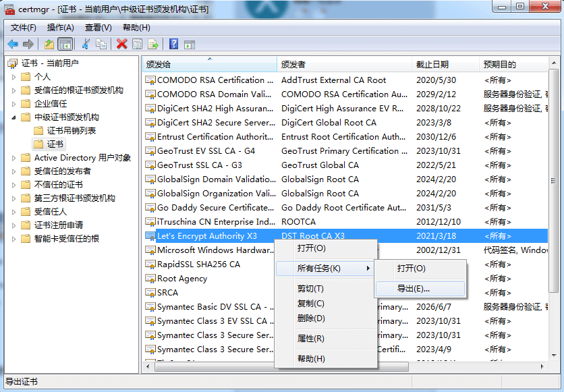Open the 查看(V) menu
Viewport: 564px width, 392px height.
coord(98,28)
